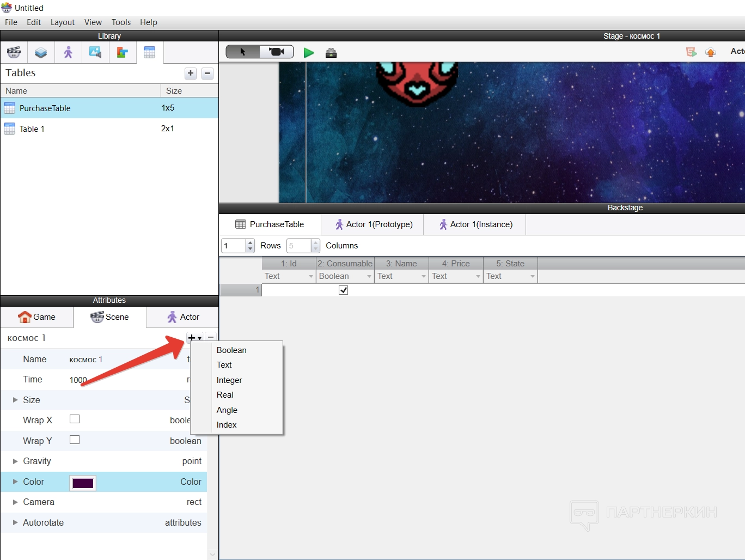This screenshot has height=560, width=745.
Task: Choose Integer from the attribute type menu
Action: pos(229,380)
